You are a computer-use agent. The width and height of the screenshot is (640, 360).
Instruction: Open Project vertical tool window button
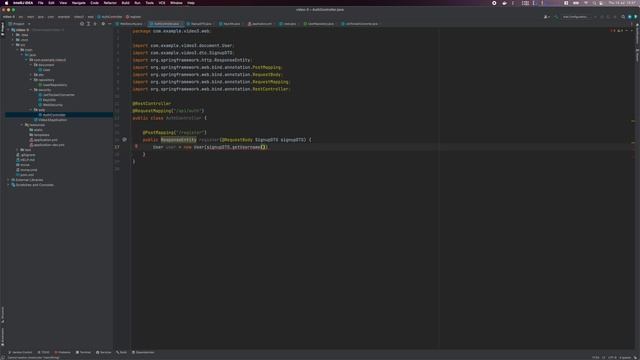(x=2, y=29)
